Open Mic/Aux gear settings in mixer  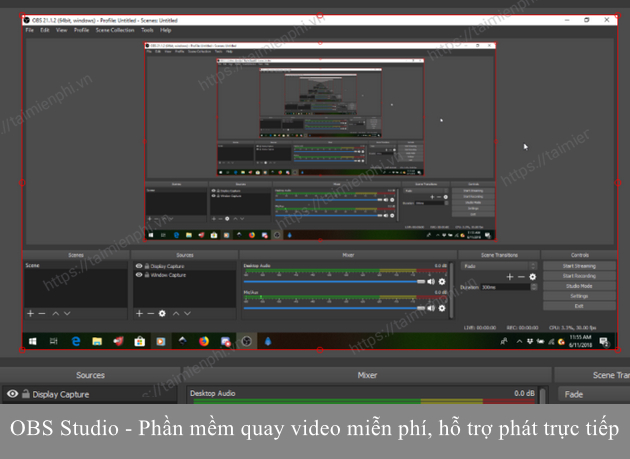point(442,308)
